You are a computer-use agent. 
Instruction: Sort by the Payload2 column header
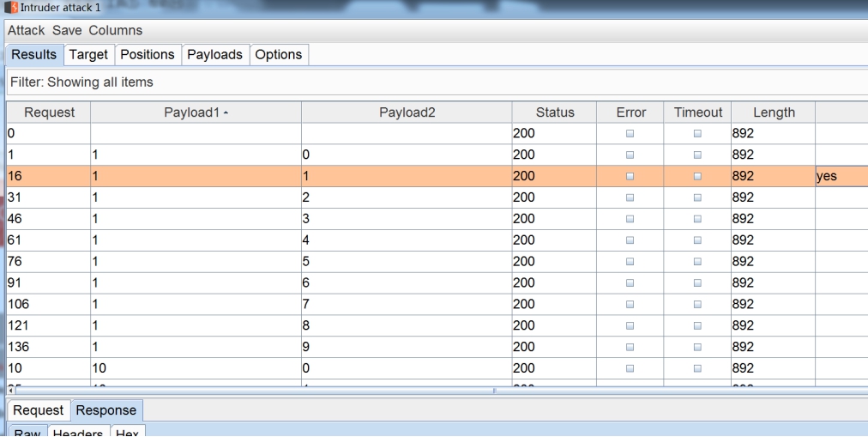pos(407,112)
